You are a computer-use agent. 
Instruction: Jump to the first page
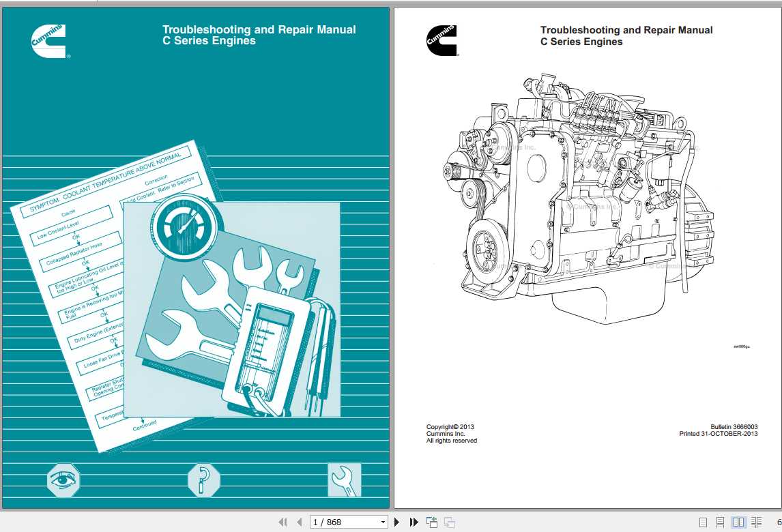(x=283, y=522)
